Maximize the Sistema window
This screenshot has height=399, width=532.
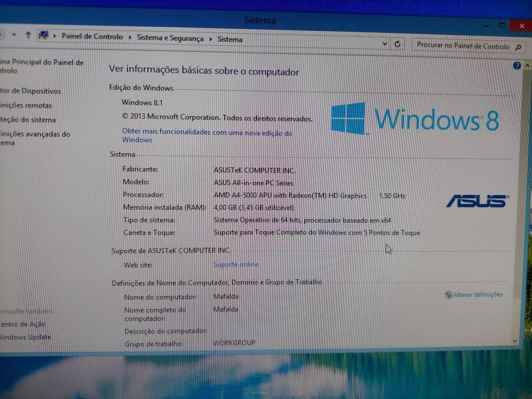tap(502, 25)
